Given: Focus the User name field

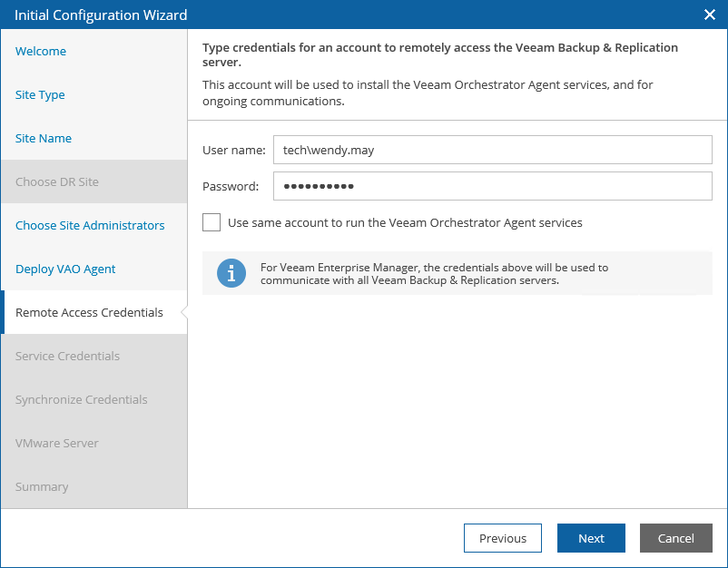Looking at the screenshot, I should point(493,150).
